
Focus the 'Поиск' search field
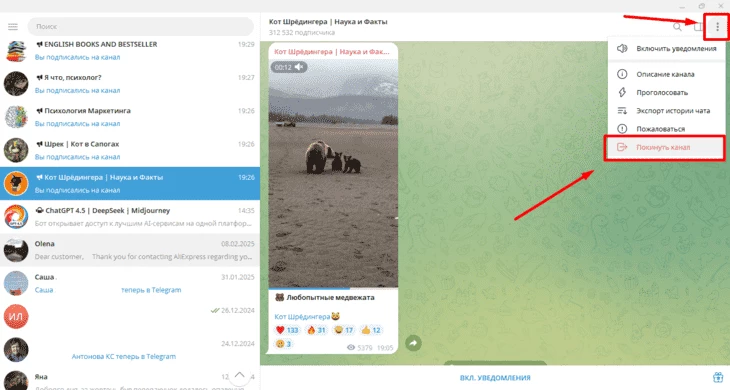141,27
